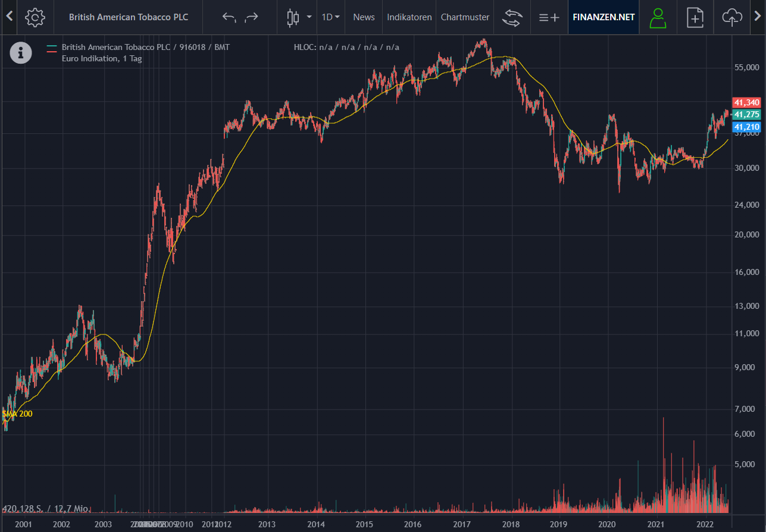
Task: Visit the FINANZEN.NET logo link
Action: [x=604, y=17]
